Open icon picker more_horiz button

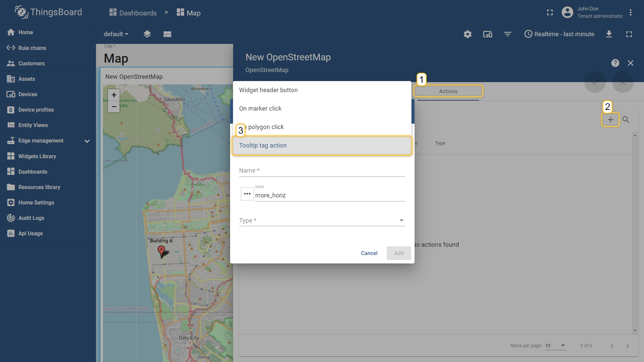click(x=247, y=194)
